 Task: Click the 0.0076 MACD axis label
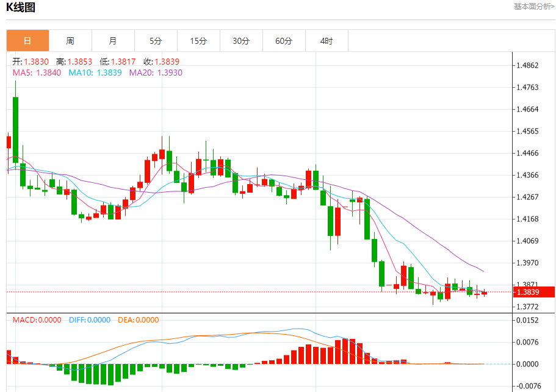pyautogui.click(x=528, y=343)
